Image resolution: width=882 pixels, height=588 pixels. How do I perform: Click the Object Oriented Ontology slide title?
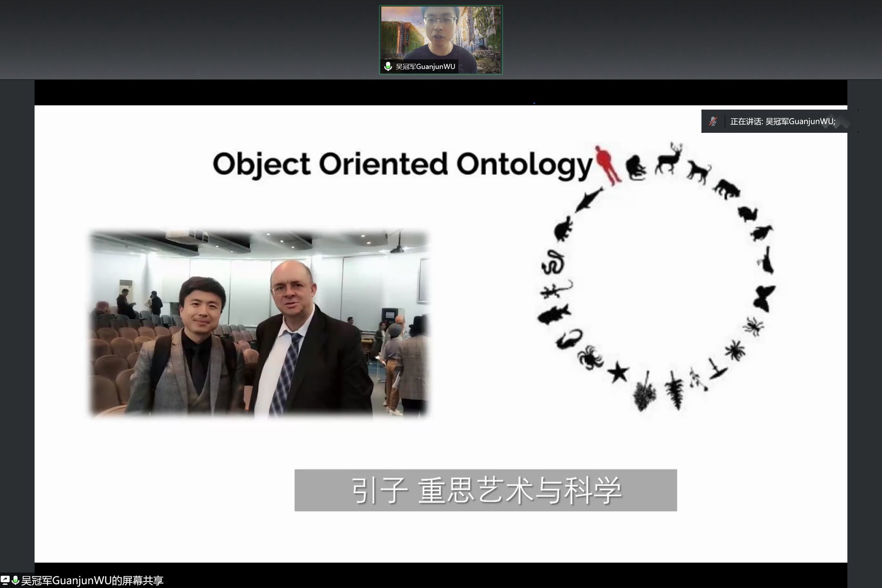402,164
